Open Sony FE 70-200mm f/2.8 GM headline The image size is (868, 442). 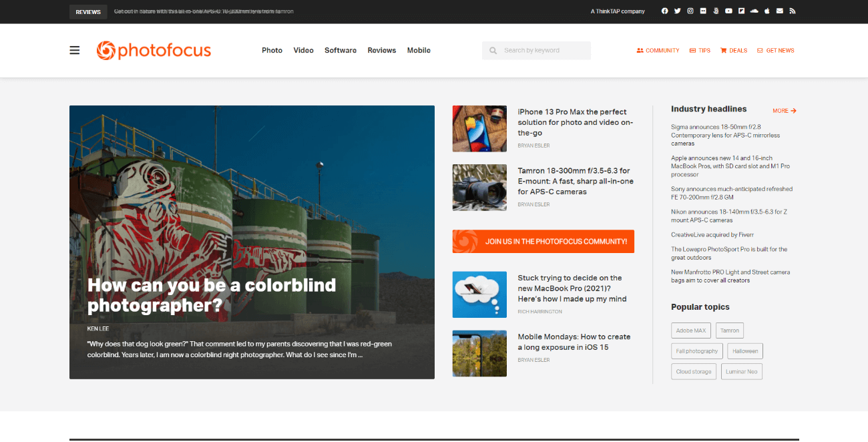[x=732, y=193]
